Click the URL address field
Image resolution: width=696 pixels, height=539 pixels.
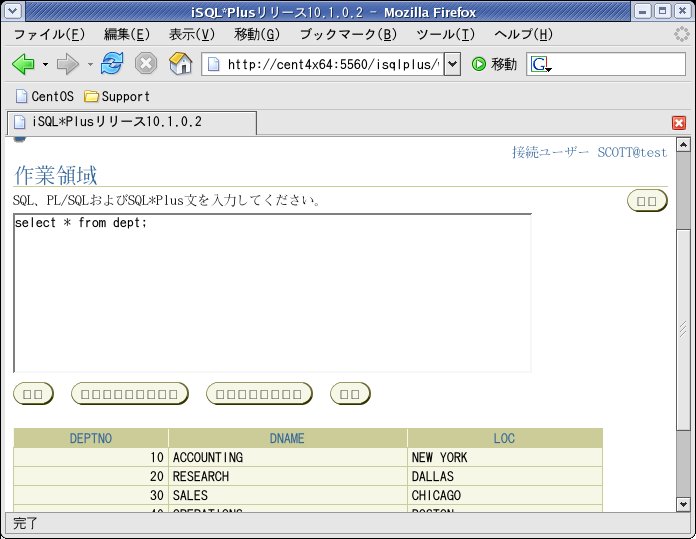tap(323, 64)
